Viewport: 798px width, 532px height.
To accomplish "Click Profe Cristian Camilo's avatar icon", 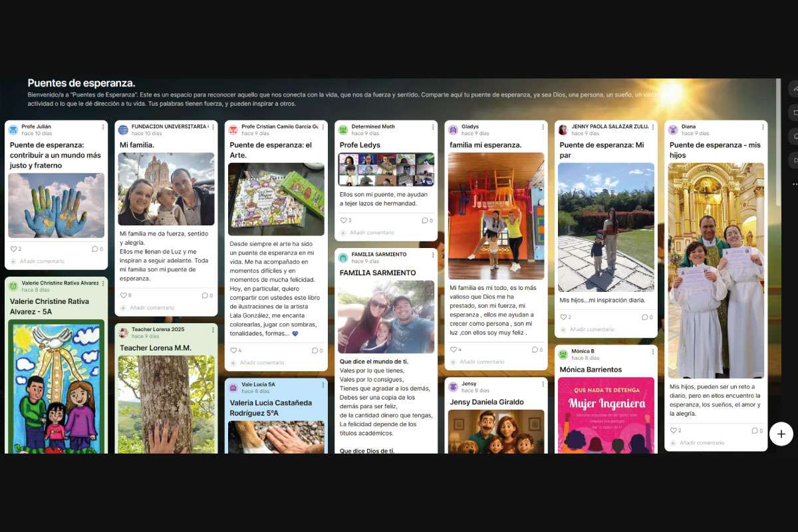I will point(233,130).
